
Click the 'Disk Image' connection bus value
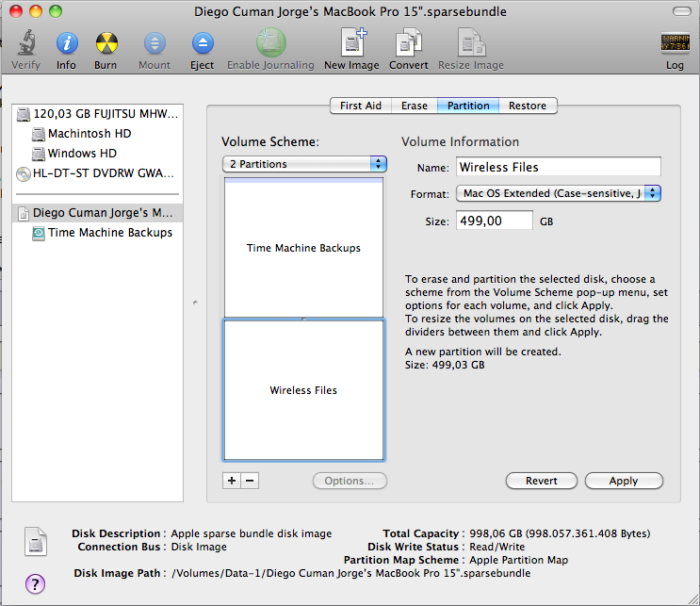199,547
